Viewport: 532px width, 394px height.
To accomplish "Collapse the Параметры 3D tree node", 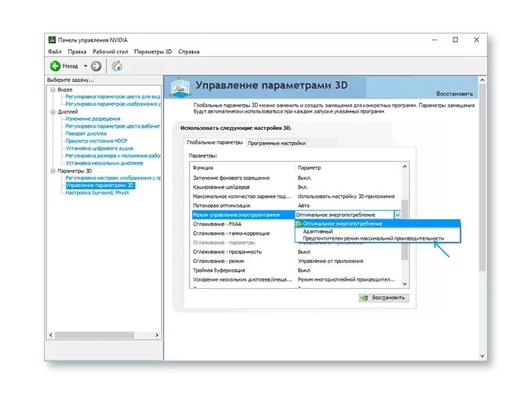I will click(53, 171).
